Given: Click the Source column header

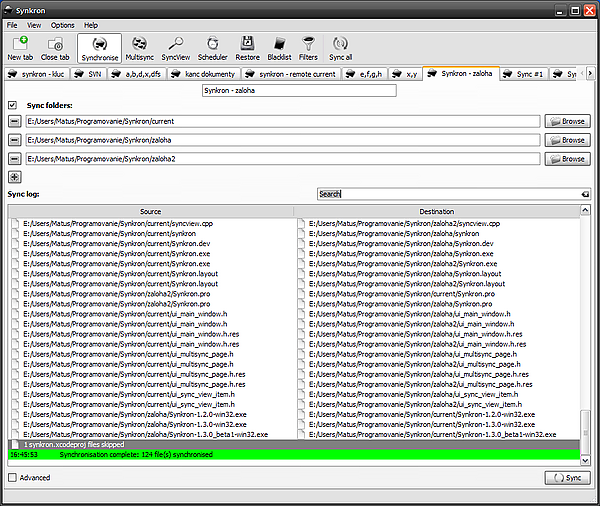Looking at the screenshot, I should coord(151,212).
